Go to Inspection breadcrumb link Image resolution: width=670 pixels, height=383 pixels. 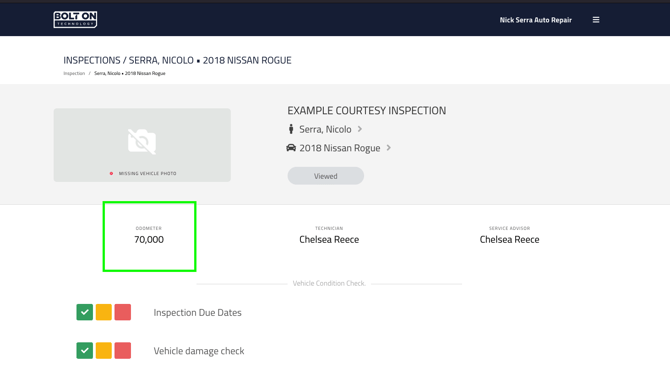74,74
